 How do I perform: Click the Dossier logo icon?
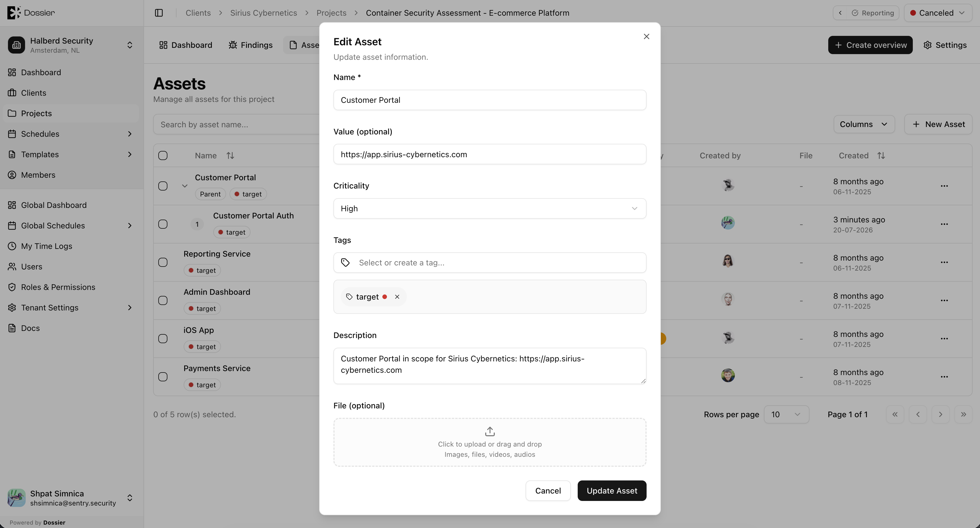coord(14,13)
